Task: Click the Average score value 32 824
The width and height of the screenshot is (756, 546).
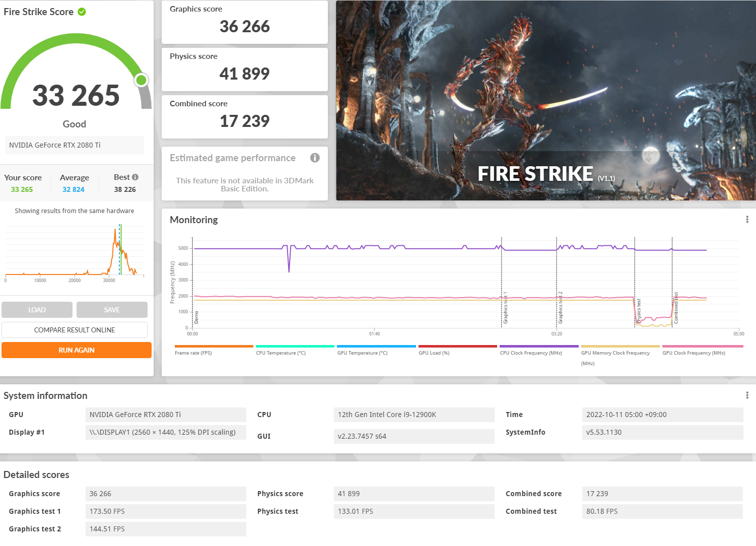Action: click(x=74, y=189)
